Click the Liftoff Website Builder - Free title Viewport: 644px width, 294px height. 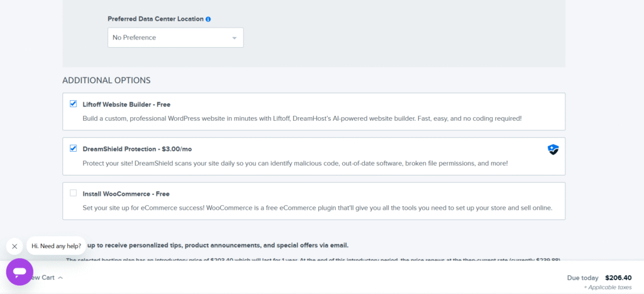(126, 105)
